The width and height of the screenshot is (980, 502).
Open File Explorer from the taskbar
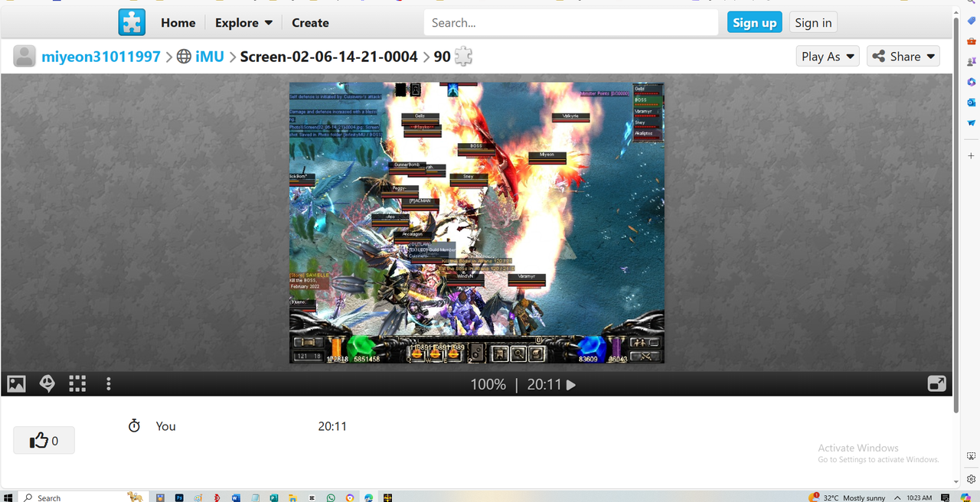coord(293,497)
